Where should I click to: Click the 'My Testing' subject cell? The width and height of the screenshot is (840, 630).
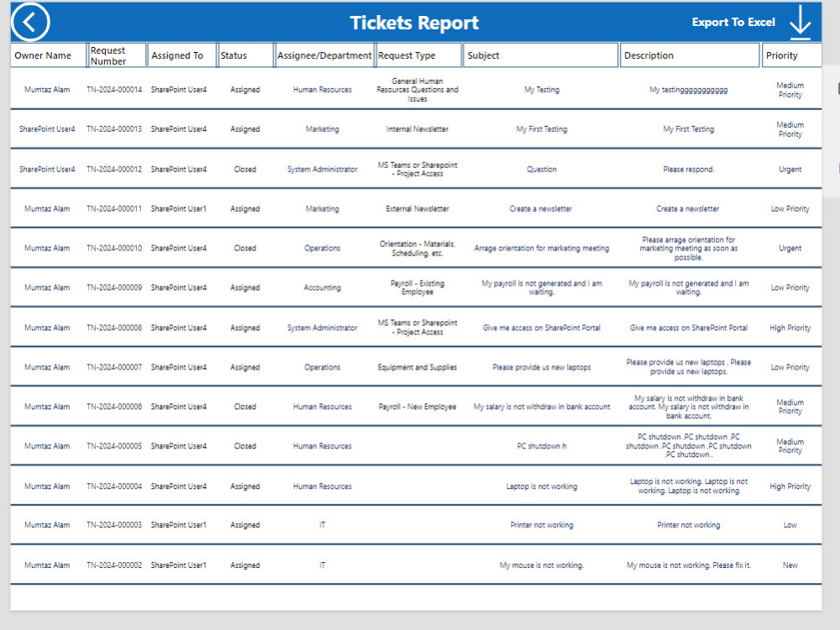[x=542, y=90]
